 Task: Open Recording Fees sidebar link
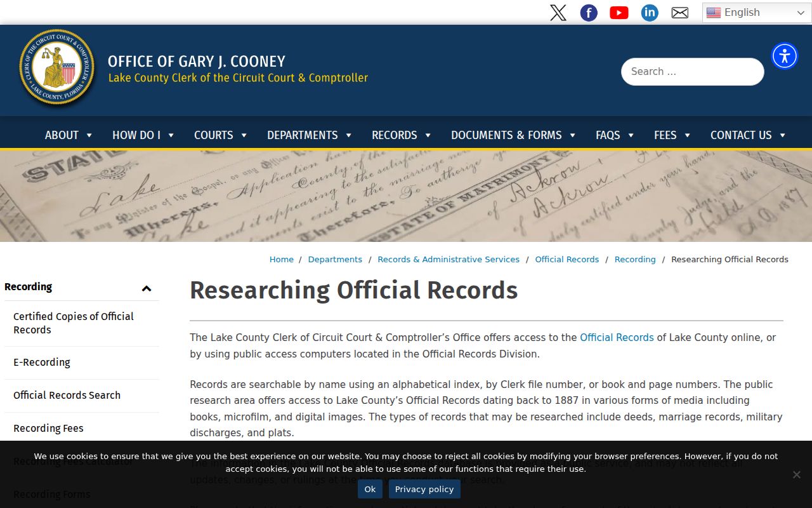point(82,429)
